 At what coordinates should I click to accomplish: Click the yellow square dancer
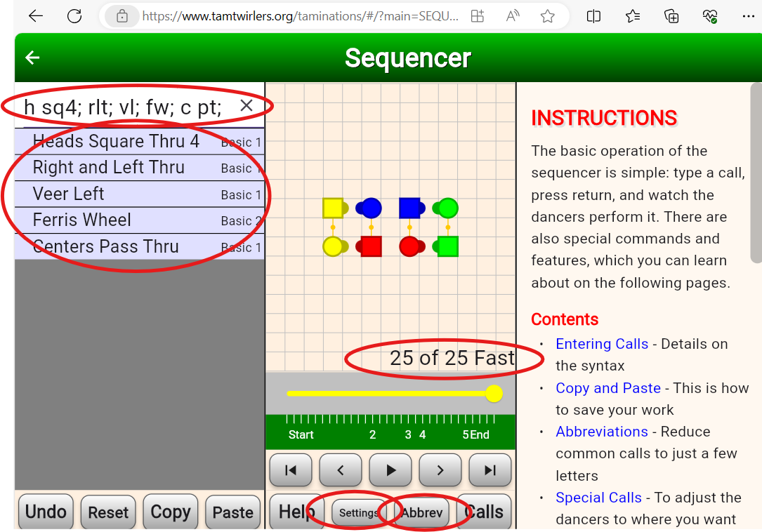[x=334, y=208]
